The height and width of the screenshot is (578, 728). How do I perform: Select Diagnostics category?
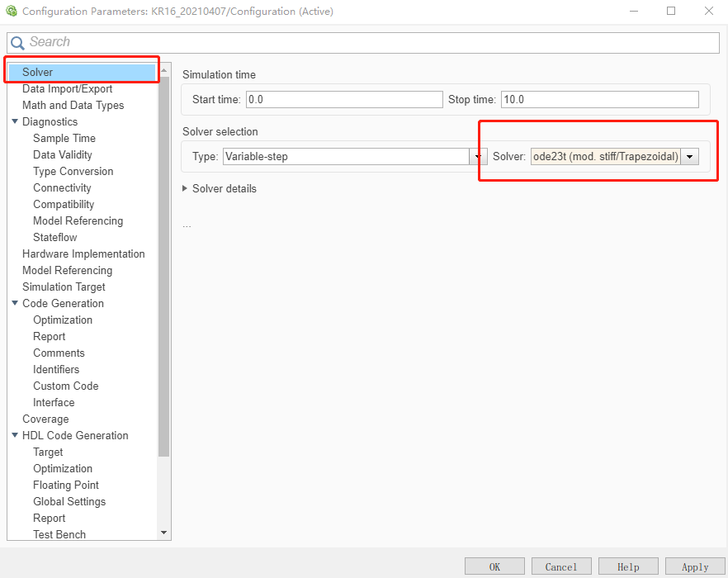click(x=50, y=121)
